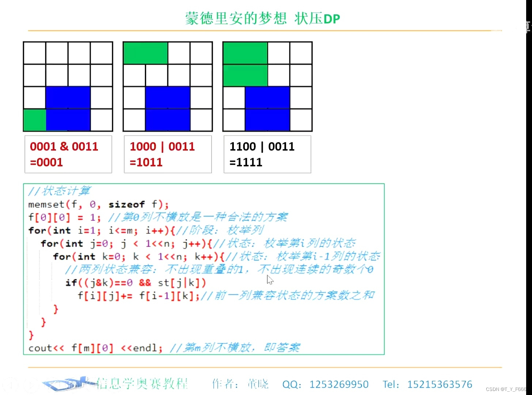Click the green rectangle in the second grid
Image resolution: width=532 pixels, height=395 pixels.
(146, 53)
